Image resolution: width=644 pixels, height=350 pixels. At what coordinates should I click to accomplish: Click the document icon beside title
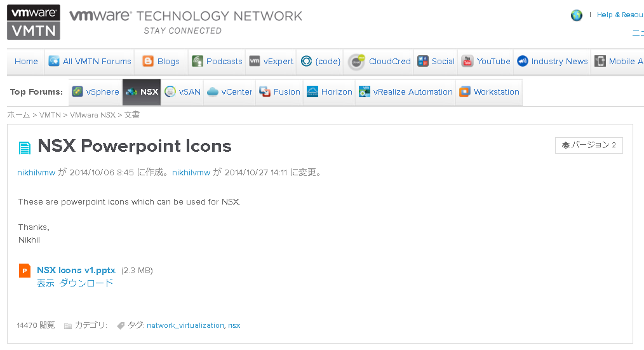tap(25, 148)
